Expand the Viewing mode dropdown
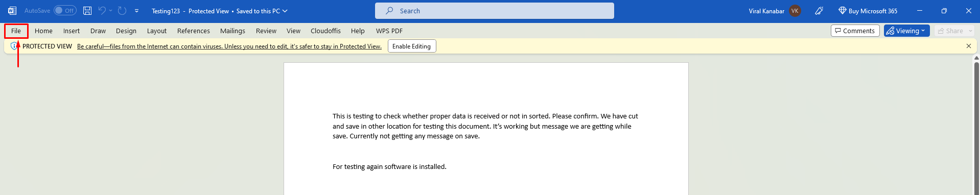 click(907, 31)
